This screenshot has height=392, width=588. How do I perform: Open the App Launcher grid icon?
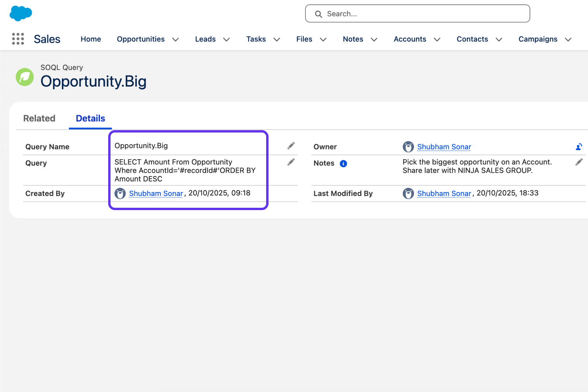click(18, 39)
